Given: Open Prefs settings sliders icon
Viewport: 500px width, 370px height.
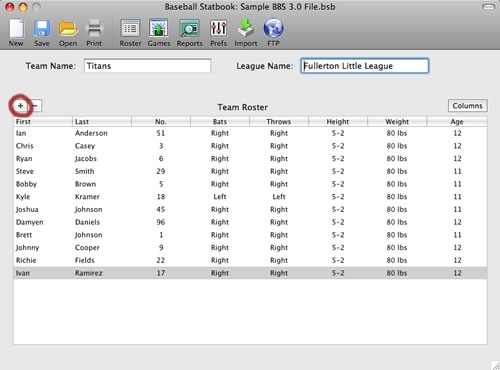Looking at the screenshot, I should (219, 33).
